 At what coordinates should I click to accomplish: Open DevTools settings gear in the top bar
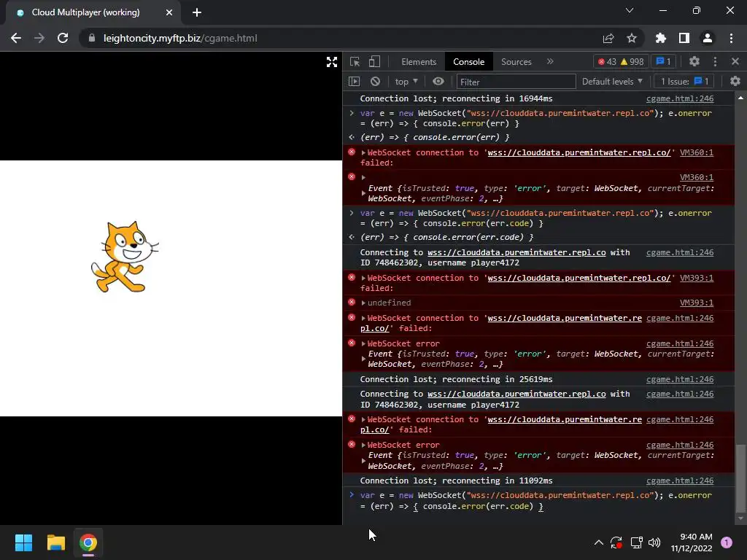point(694,61)
